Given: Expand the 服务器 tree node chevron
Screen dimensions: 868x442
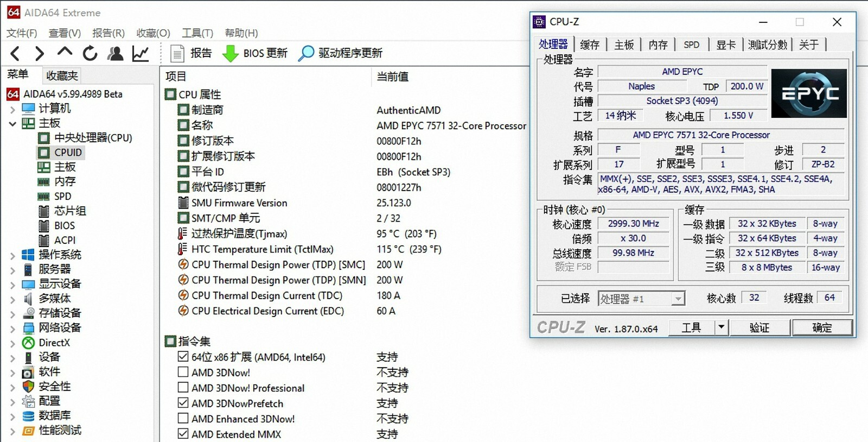Looking at the screenshot, I should click(x=12, y=270).
